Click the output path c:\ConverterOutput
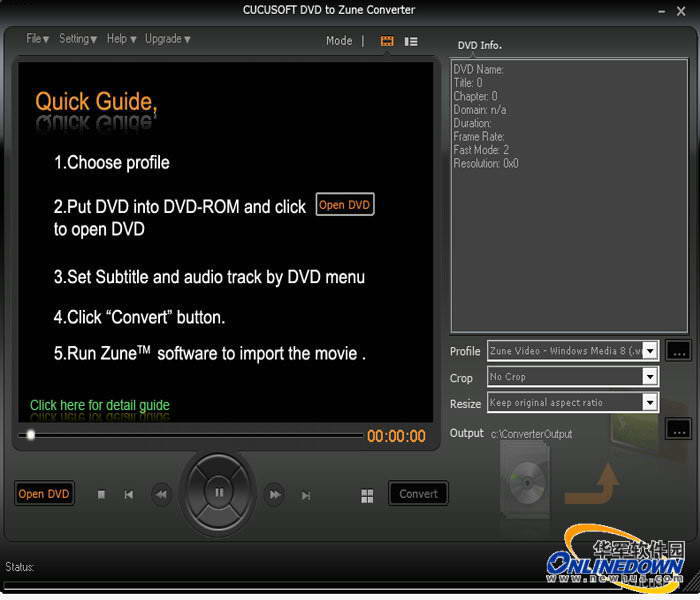Viewport: 700px width, 600px height. coord(531,434)
